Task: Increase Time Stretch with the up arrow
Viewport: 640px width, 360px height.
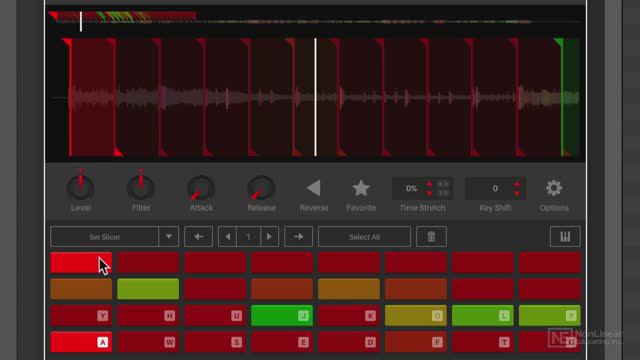Action: (429, 184)
